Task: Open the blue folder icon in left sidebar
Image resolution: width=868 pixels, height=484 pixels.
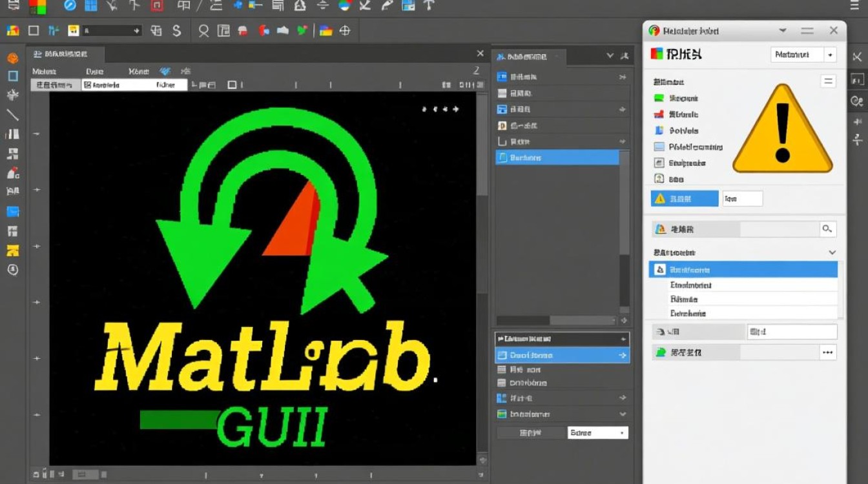Action: pos(12,211)
